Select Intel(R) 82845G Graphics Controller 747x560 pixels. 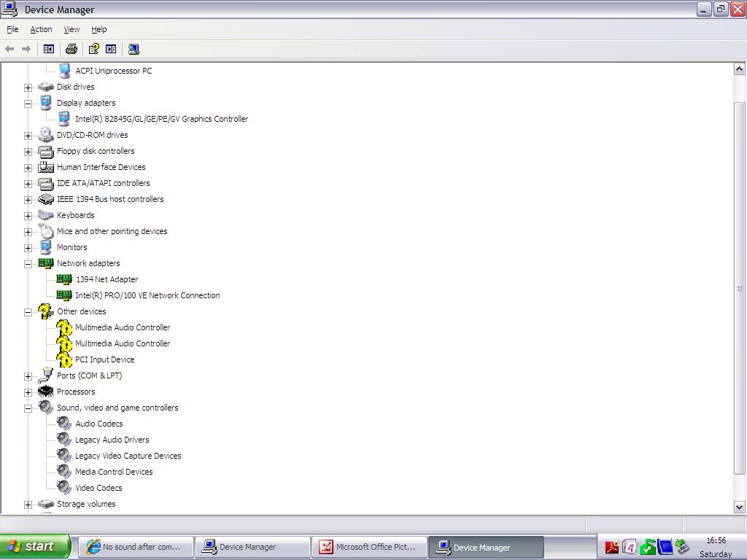(x=161, y=119)
